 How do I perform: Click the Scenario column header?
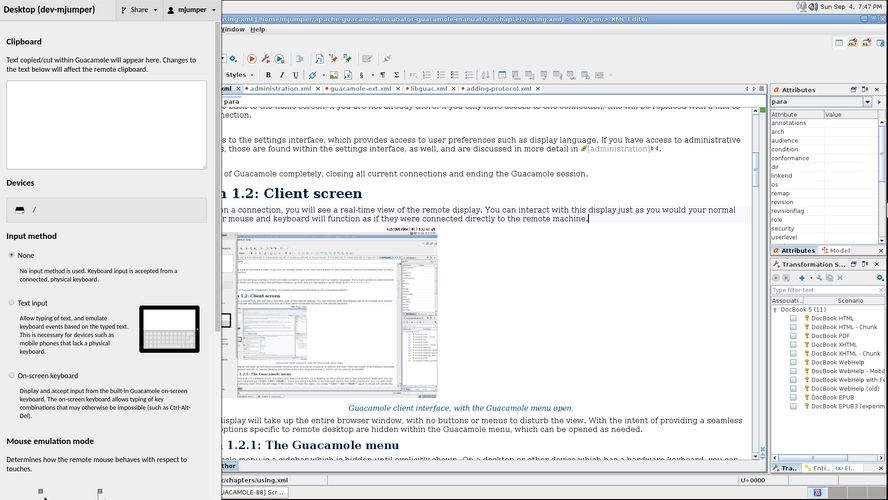850,301
